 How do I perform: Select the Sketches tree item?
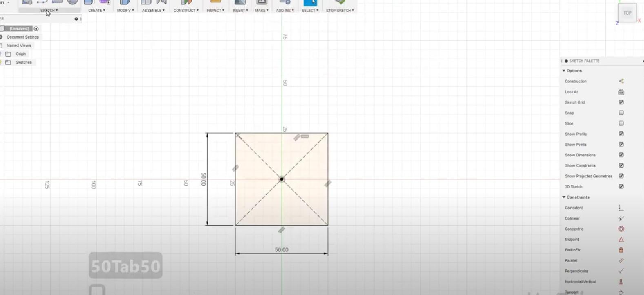tap(24, 62)
